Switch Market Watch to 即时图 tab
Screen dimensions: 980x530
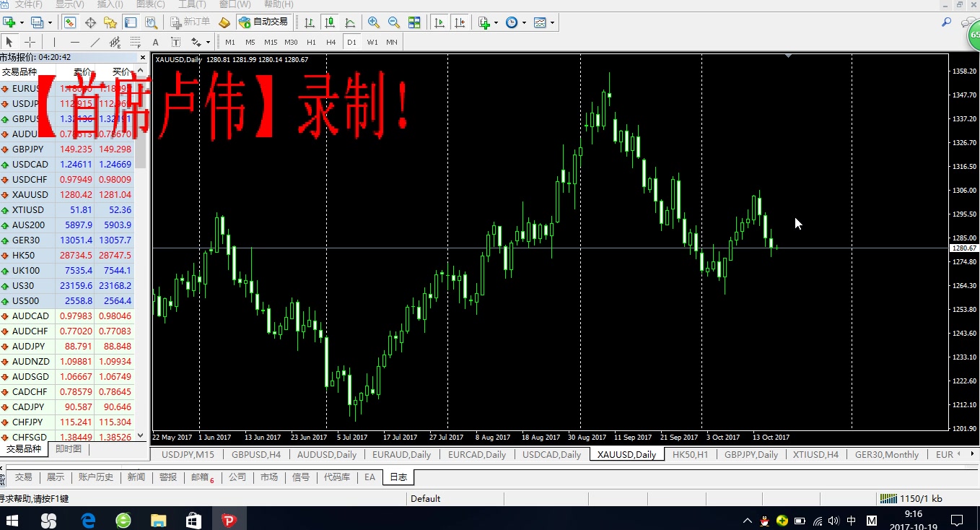point(69,449)
